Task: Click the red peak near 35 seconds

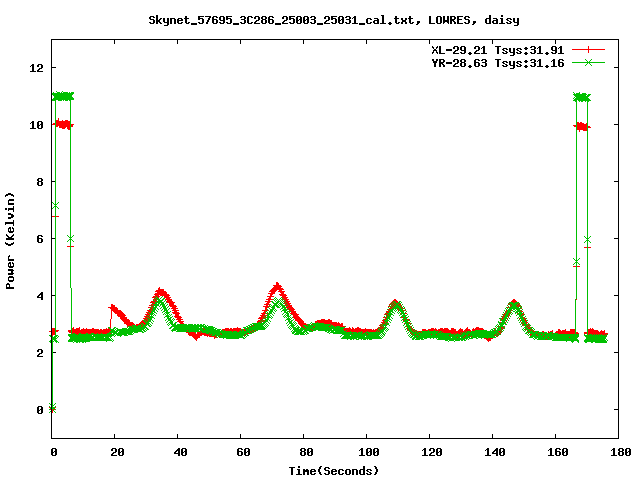Action: tap(161, 292)
